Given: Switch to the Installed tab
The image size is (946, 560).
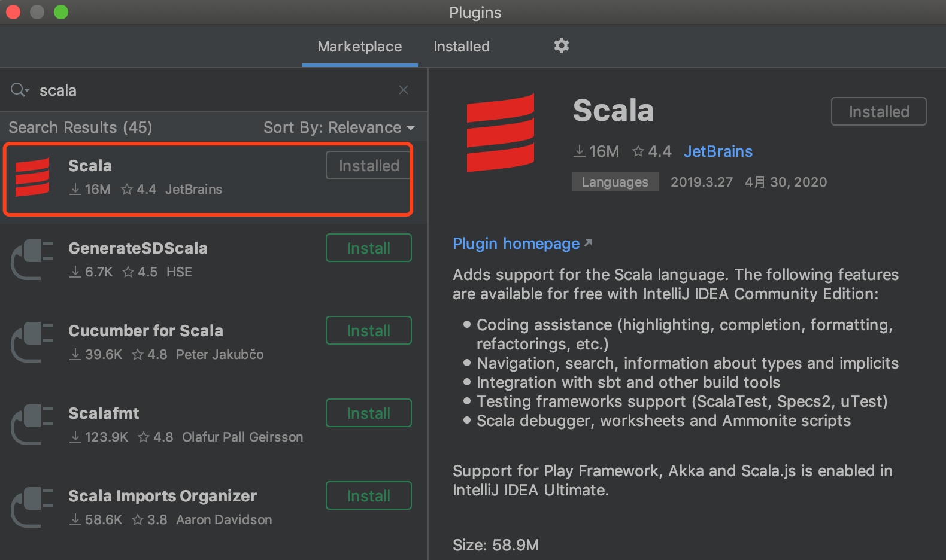Looking at the screenshot, I should 461,47.
